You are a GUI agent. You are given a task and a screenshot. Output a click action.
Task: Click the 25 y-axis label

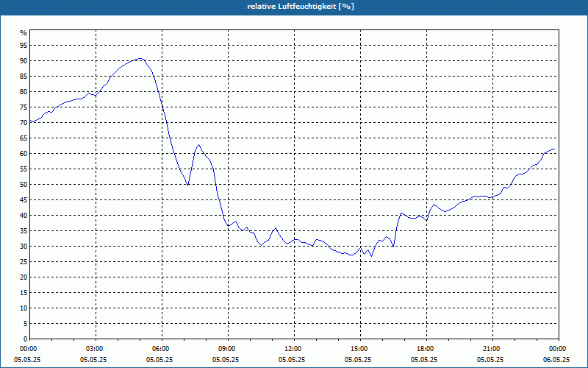24,262
